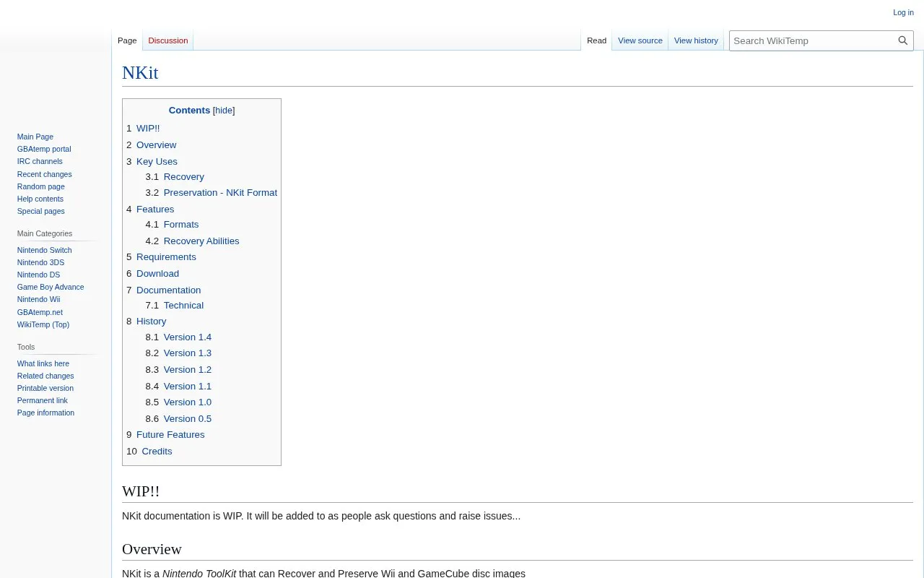Open Special pages link
This screenshot has height=578, width=924.
[41, 211]
